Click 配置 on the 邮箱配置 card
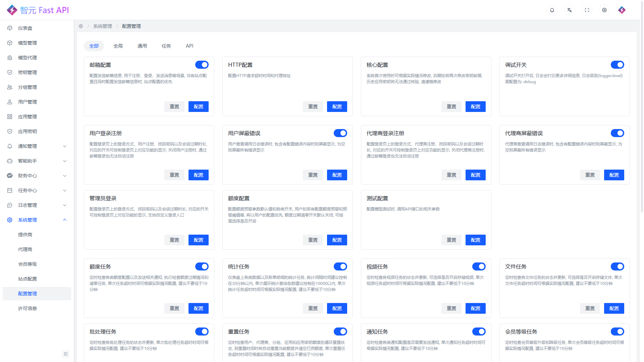Screen dimensions: 644x362 198,106
